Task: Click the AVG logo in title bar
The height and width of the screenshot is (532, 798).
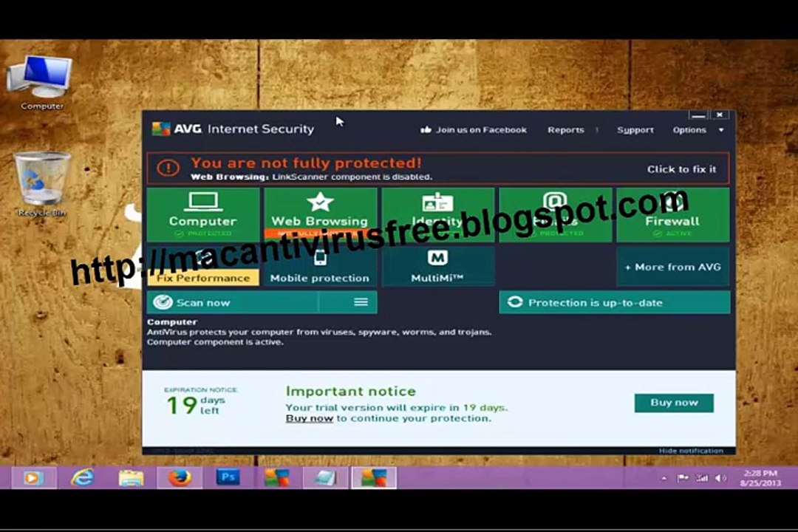Action: (161, 129)
